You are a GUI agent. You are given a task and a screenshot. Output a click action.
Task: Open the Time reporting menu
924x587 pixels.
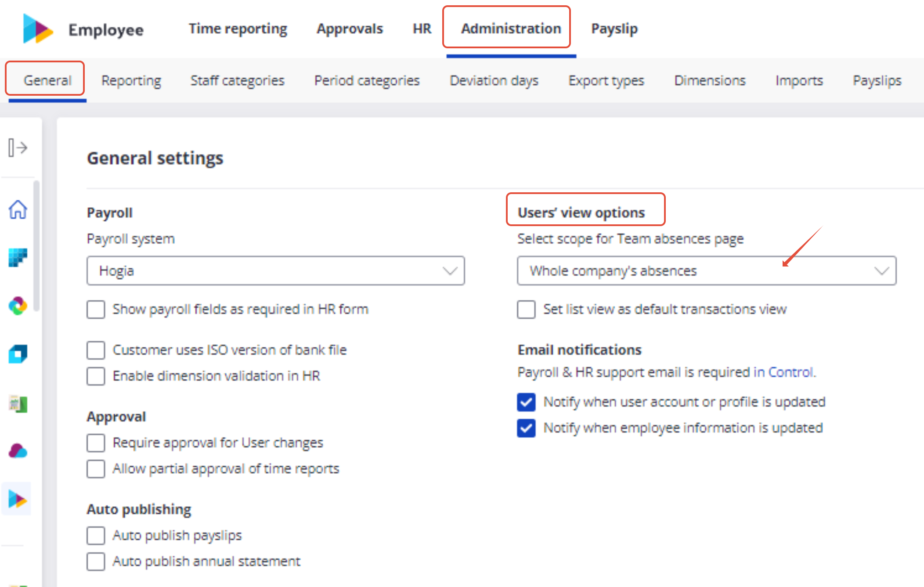pos(238,29)
